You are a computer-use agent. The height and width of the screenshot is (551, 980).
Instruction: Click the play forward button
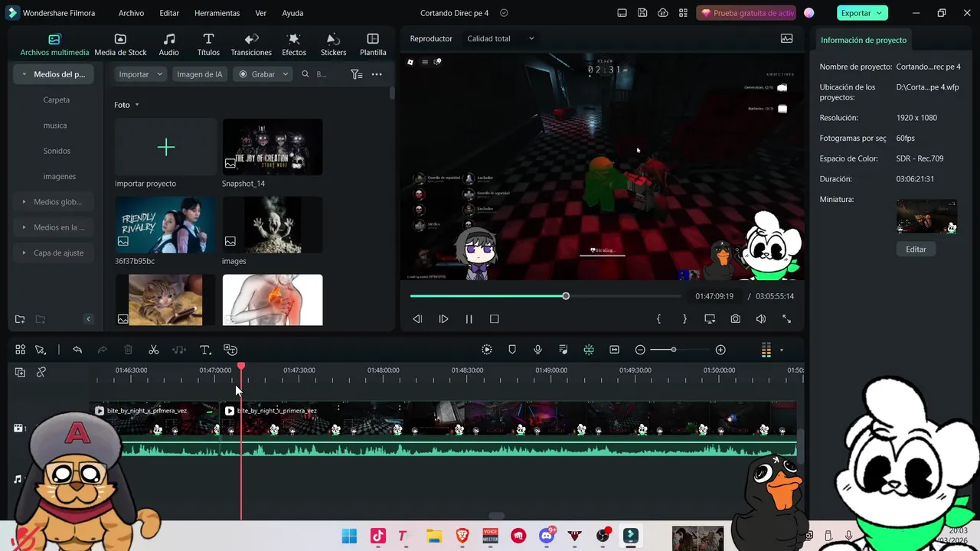point(443,319)
